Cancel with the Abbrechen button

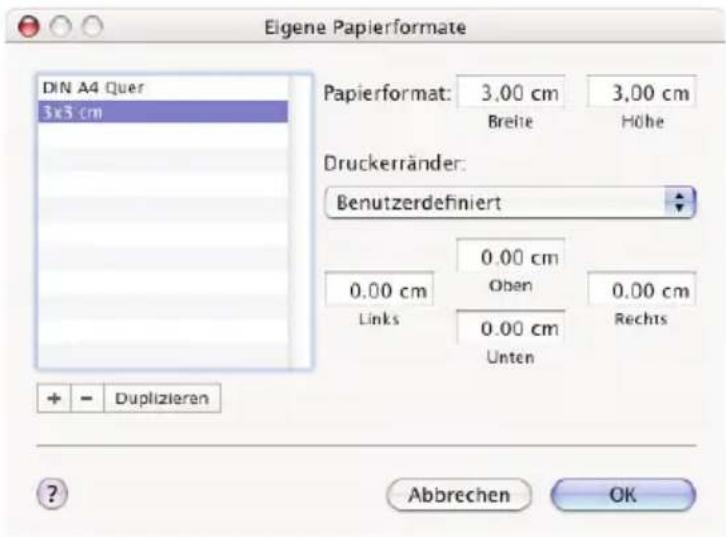click(459, 495)
